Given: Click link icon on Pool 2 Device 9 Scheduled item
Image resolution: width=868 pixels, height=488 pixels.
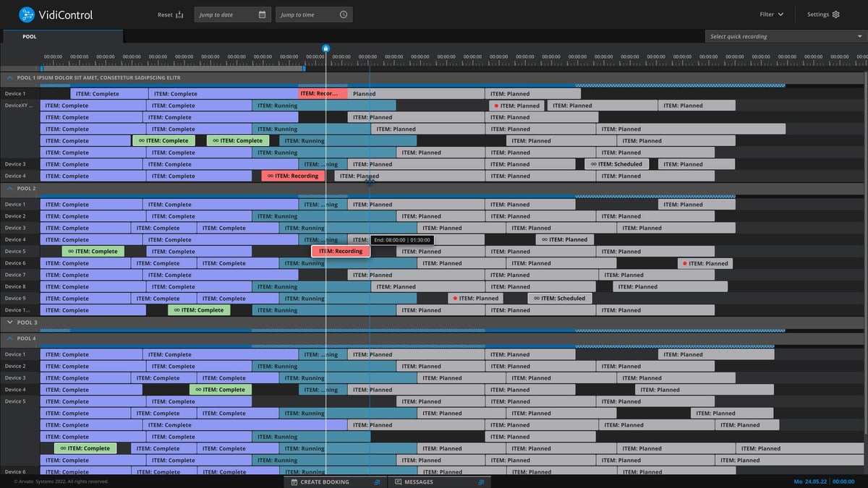Looking at the screenshot, I should (x=536, y=298).
